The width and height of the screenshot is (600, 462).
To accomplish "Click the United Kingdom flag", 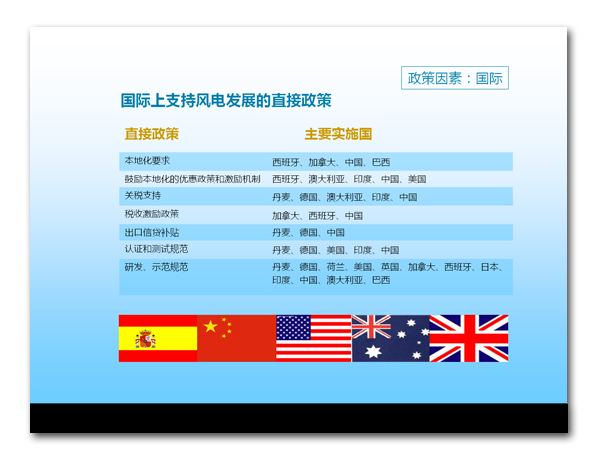I will click(468, 338).
